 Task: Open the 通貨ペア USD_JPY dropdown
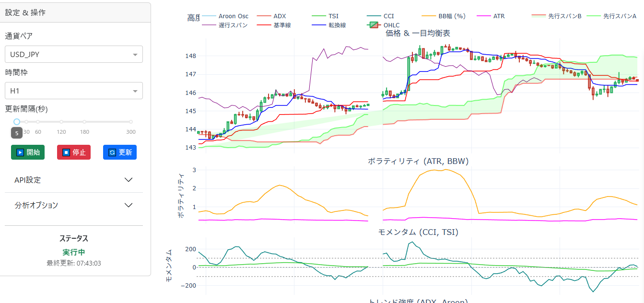[x=74, y=54]
